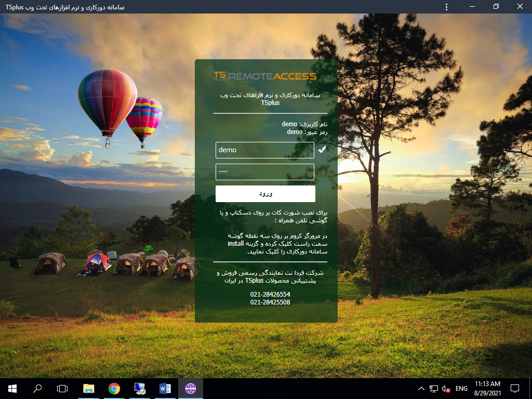This screenshot has width=532, height=399.
Task: Open File Explorer from the taskbar
Action: (x=88, y=388)
